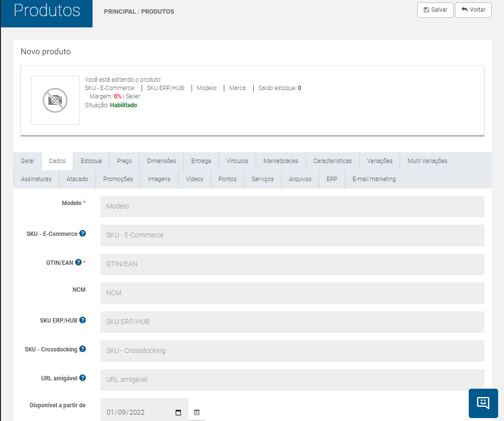Click the URL amigável help icon
The height and width of the screenshot is (421, 504).
(x=83, y=378)
